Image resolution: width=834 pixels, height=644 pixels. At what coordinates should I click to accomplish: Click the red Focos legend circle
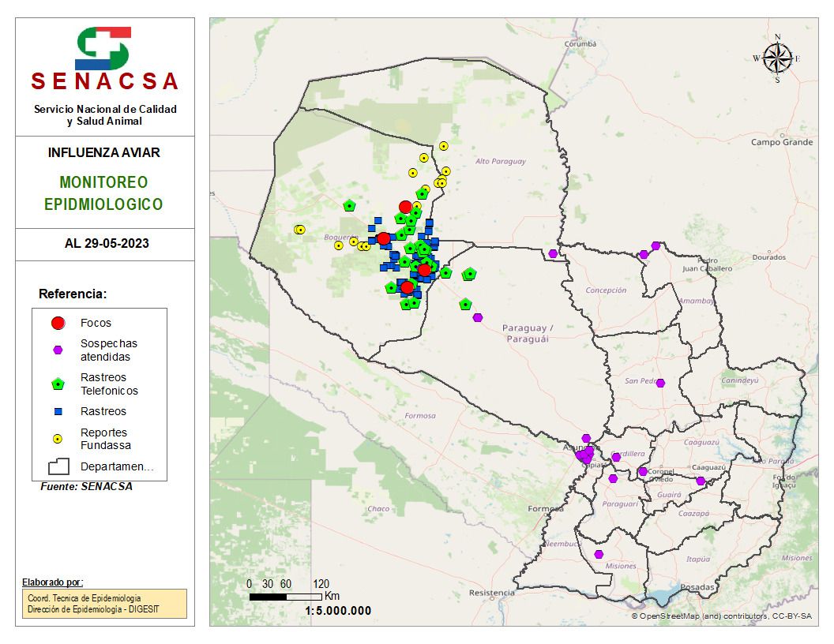[x=58, y=323]
